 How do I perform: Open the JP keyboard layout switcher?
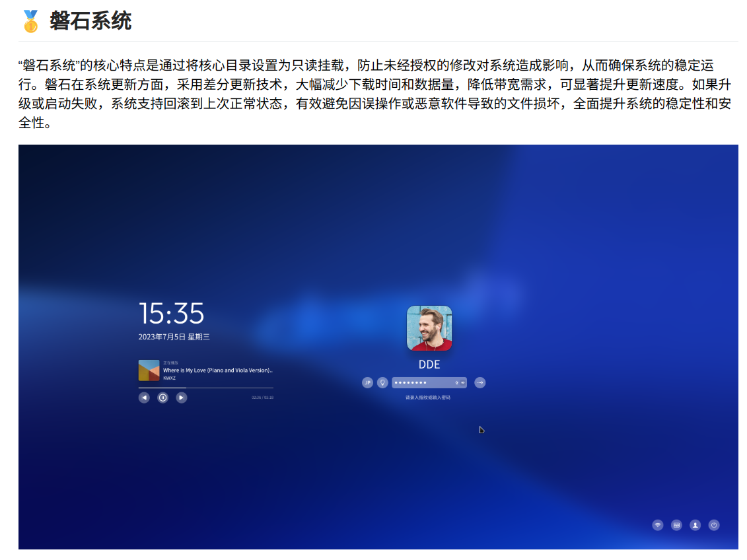tap(367, 383)
